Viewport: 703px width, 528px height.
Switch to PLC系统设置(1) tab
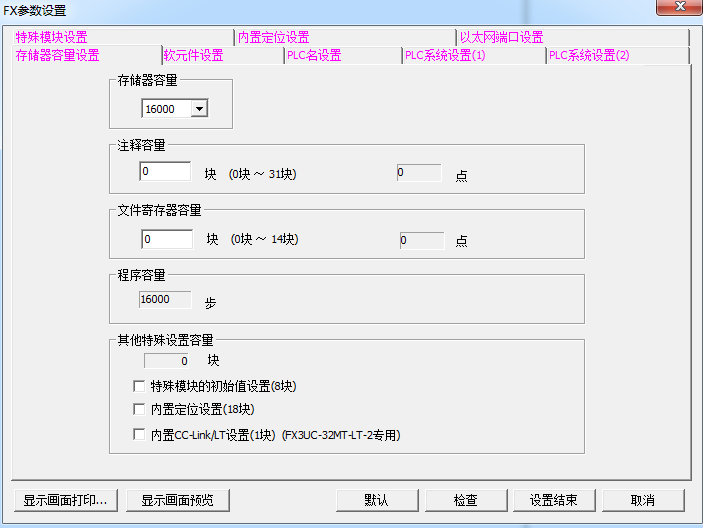(x=445, y=55)
